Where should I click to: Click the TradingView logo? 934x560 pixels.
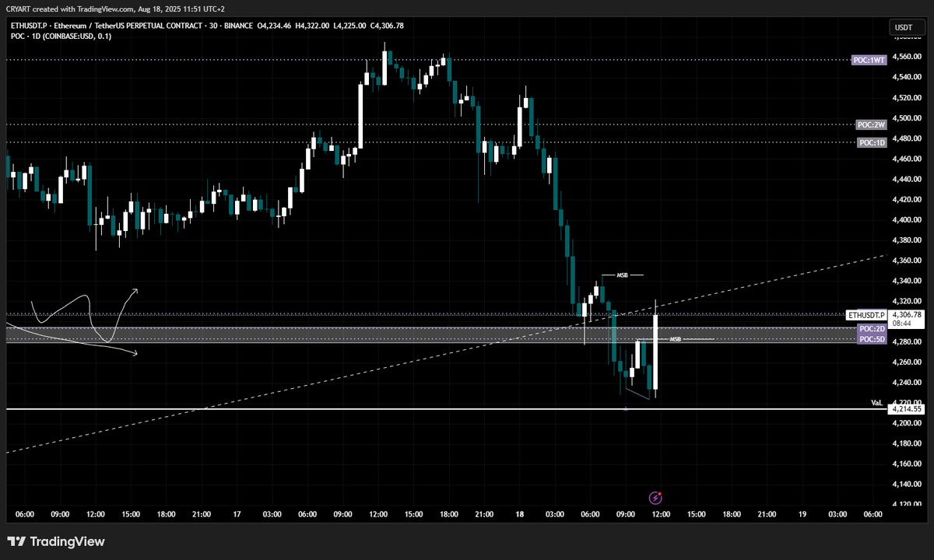[56, 541]
